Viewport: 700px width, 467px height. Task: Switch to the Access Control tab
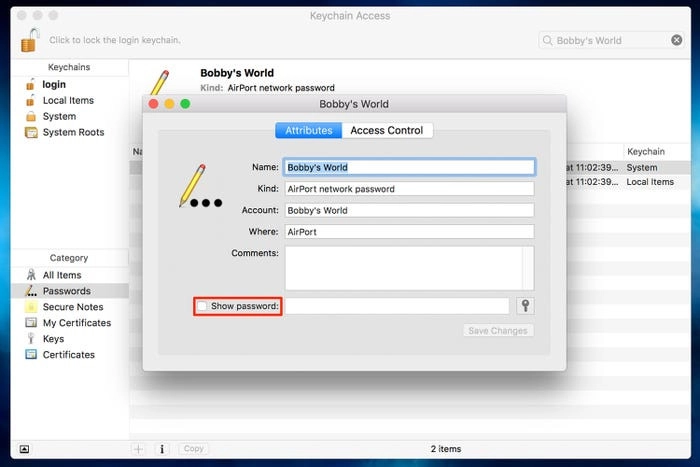[386, 130]
